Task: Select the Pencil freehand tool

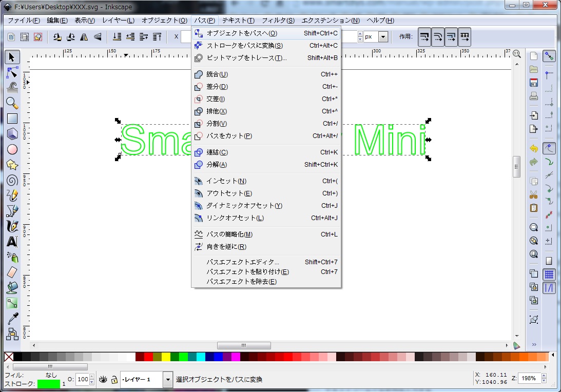Action: pyautogui.click(x=12, y=195)
